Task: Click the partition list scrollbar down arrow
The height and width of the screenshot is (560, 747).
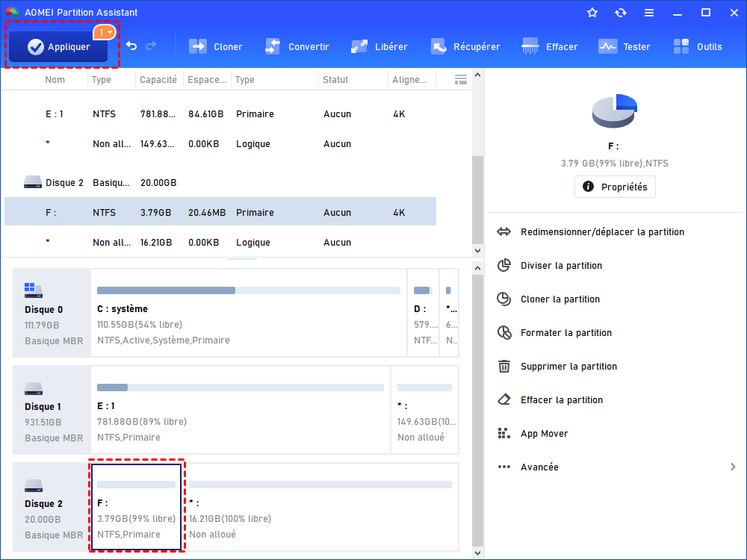Action: pos(477,250)
